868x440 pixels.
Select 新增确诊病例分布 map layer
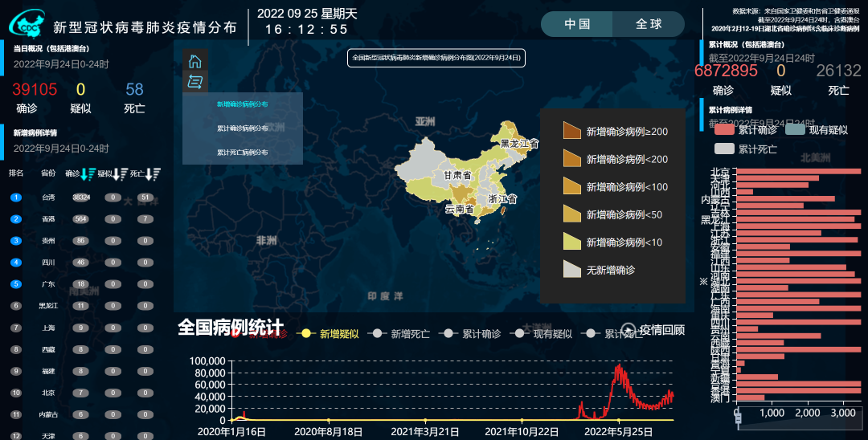click(243, 104)
